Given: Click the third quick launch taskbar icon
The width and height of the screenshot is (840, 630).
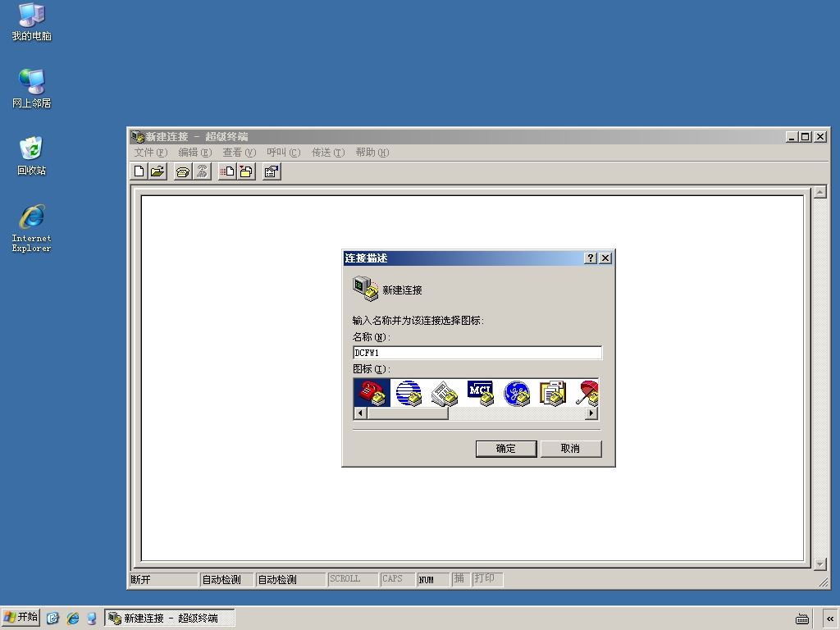Looking at the screenshot, I should click(x=92, y=619).
